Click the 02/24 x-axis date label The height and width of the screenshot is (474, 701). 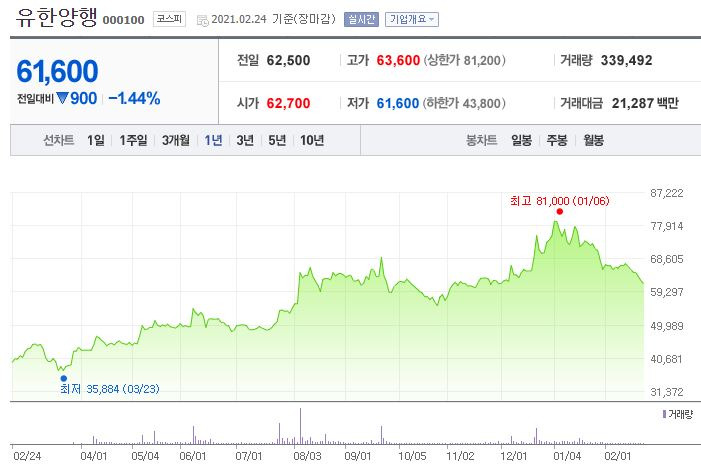[x=27, y=456]
